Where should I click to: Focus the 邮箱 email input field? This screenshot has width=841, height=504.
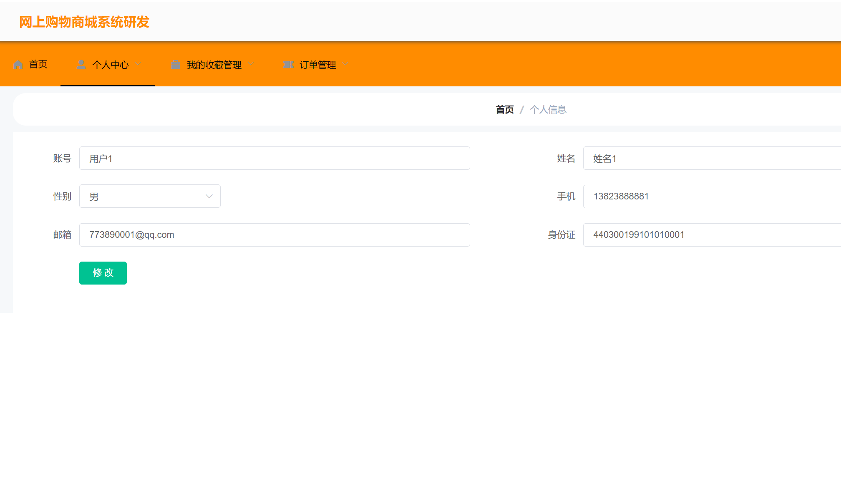pos(274,235)
